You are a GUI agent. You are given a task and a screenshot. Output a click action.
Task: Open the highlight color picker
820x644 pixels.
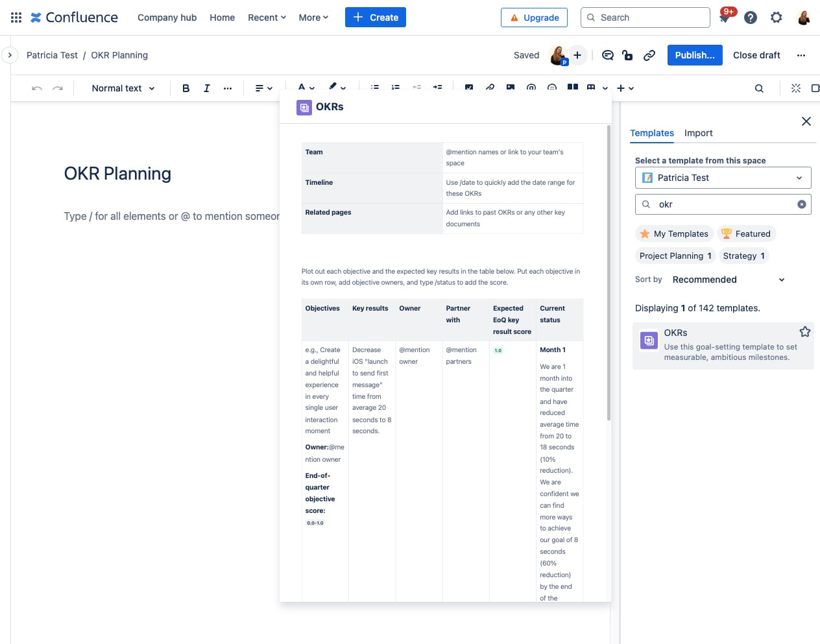337,88
